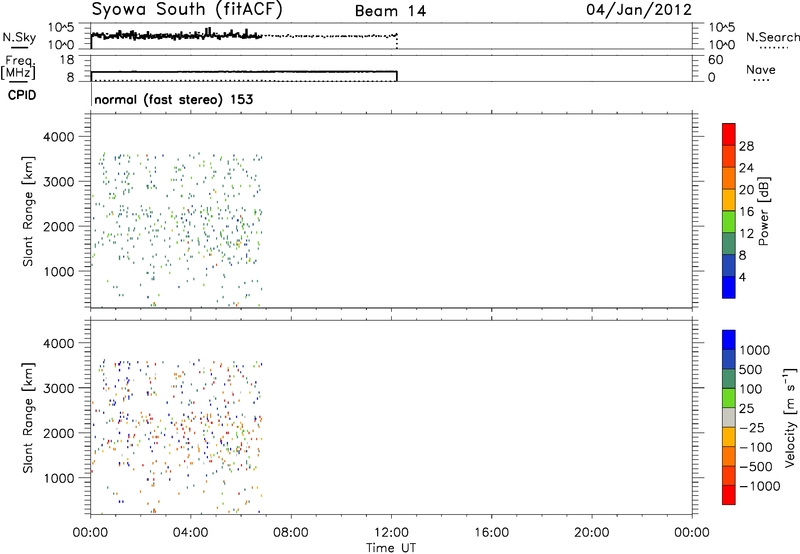Click the '28' power colorbar value

click(x=746, y=146)
